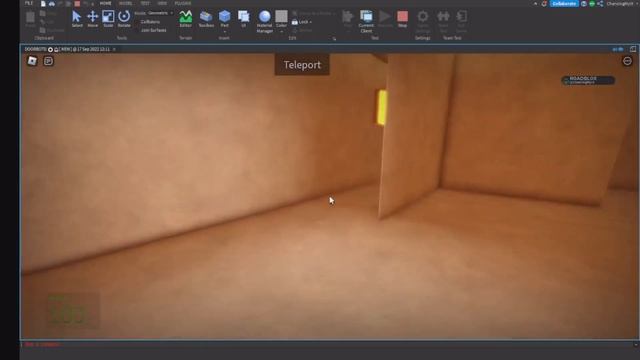This screenshot has width=640, height=360.
Task: Click the cloud publish icon in quick access bar
Action: pos(52,4)
